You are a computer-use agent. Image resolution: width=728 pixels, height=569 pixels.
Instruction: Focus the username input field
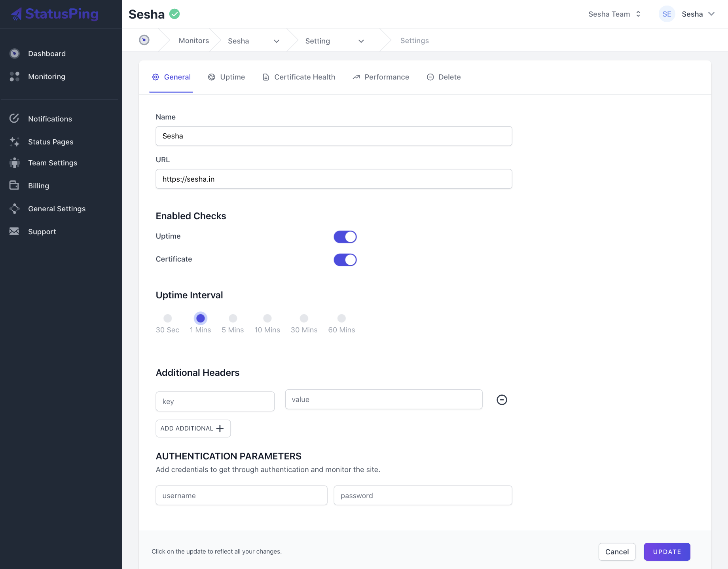pos(242,495)
